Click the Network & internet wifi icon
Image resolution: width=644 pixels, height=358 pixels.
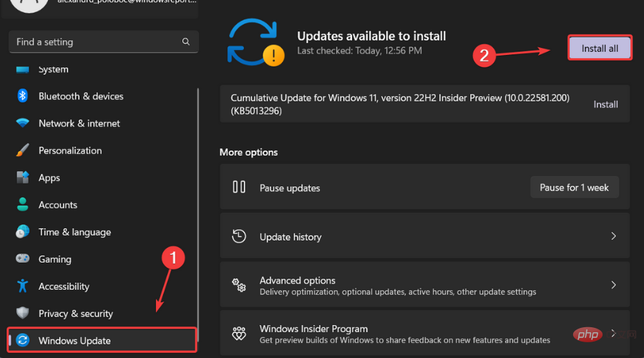tap(23, 123)
